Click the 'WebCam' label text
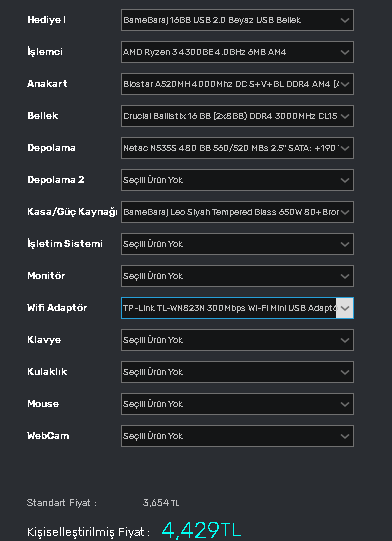Image resolution: width=392 pixels, height=541 pixels. pyautogui.click(x=48, y=436)
